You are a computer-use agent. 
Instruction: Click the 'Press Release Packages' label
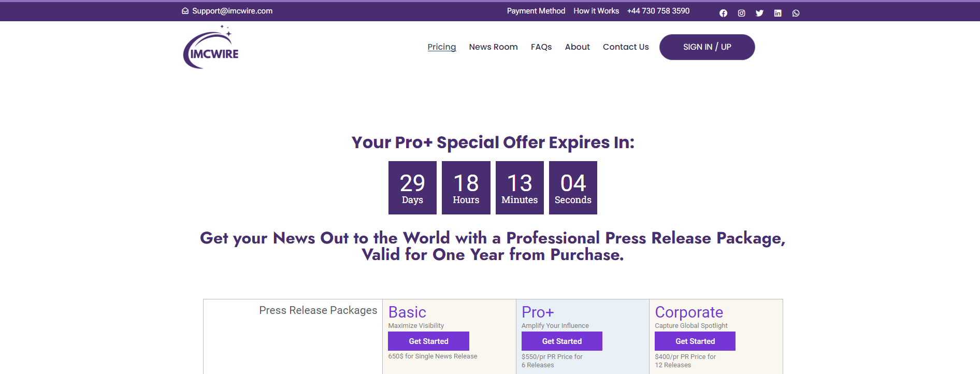[318, 310]
